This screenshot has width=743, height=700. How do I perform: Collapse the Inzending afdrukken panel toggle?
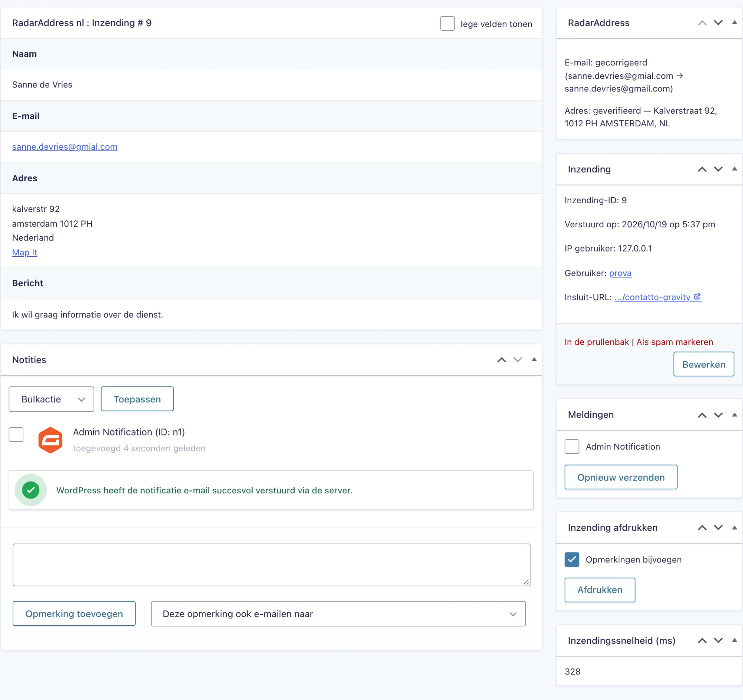coord(734,528)
